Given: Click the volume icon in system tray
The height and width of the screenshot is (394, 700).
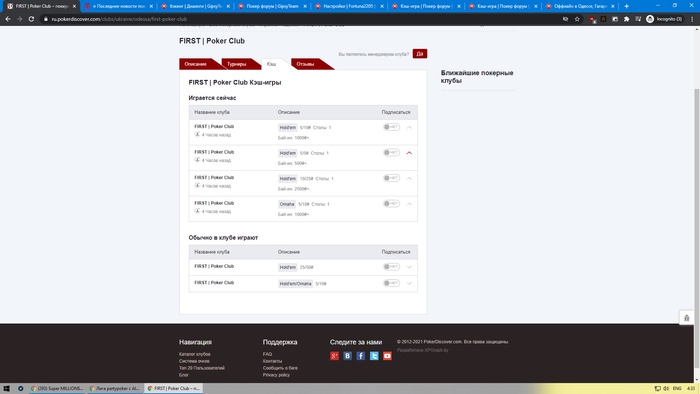Looking at the screenshot, I should pos(666,389).
